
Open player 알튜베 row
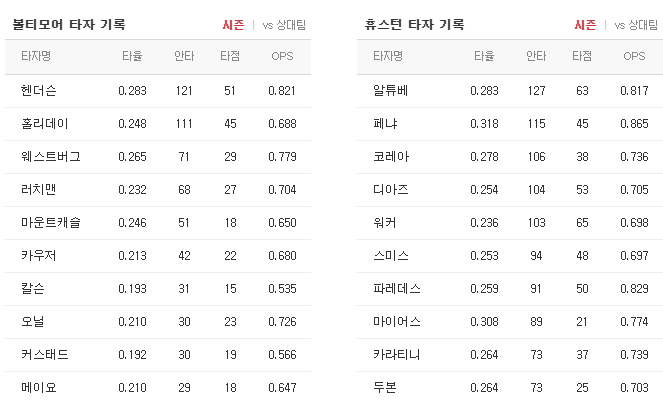pos(510,91)
